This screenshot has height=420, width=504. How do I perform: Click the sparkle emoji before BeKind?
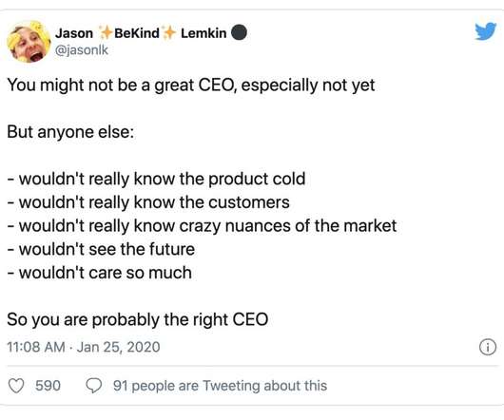tap(106, 32)
